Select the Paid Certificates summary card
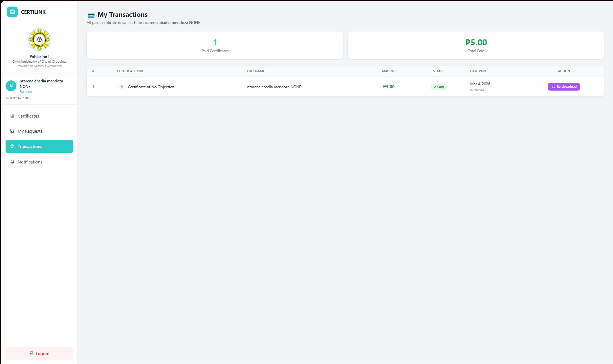The height and width of the screenshot is (364, 613). pyautogui.click(x=215, y=45)
